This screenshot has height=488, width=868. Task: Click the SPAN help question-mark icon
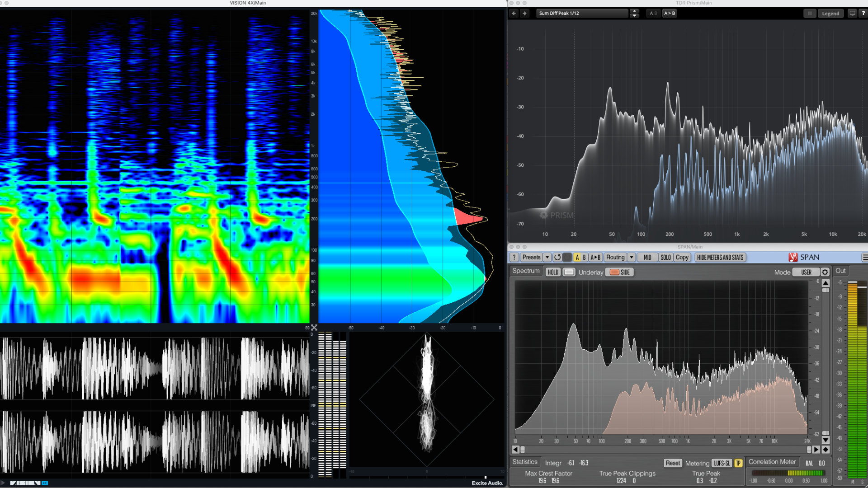click(x=514, y=258)
